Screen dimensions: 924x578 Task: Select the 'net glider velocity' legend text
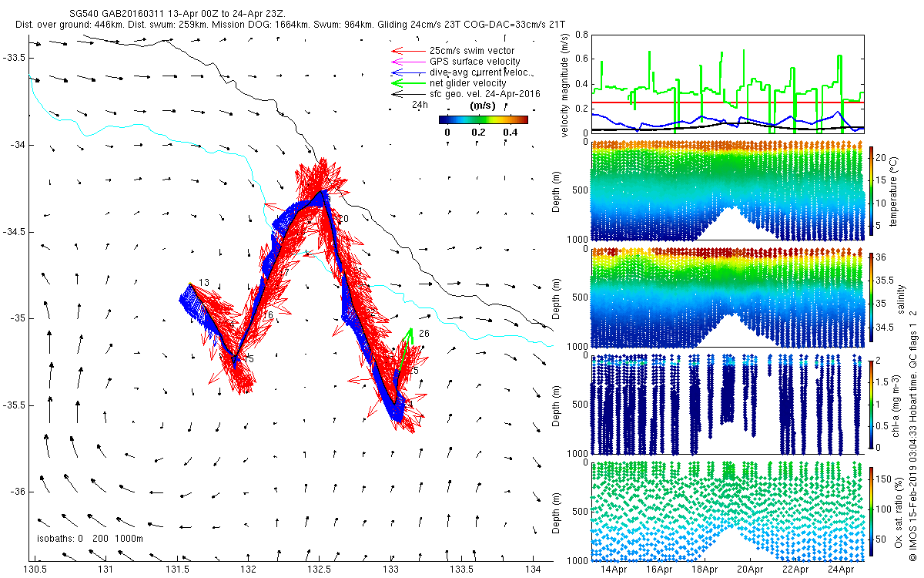(468, 83)
